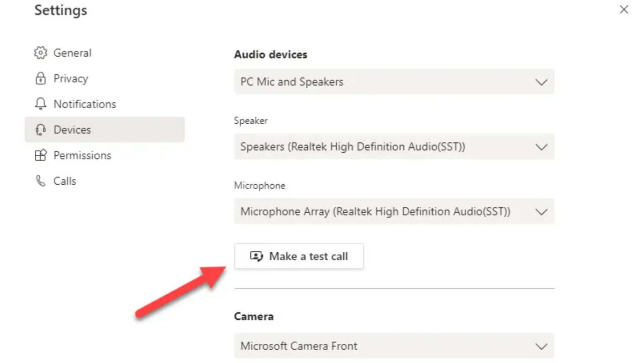The image size is (644, 363).
Task: Click the Notifications bell icon
Action: click(x=40, y=104)
